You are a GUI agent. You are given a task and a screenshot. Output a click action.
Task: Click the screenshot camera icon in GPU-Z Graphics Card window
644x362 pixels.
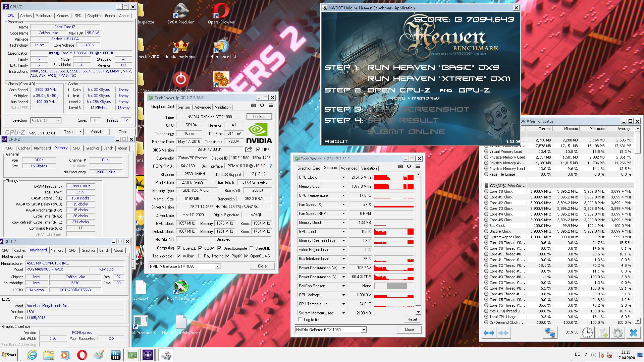[254, 105]
